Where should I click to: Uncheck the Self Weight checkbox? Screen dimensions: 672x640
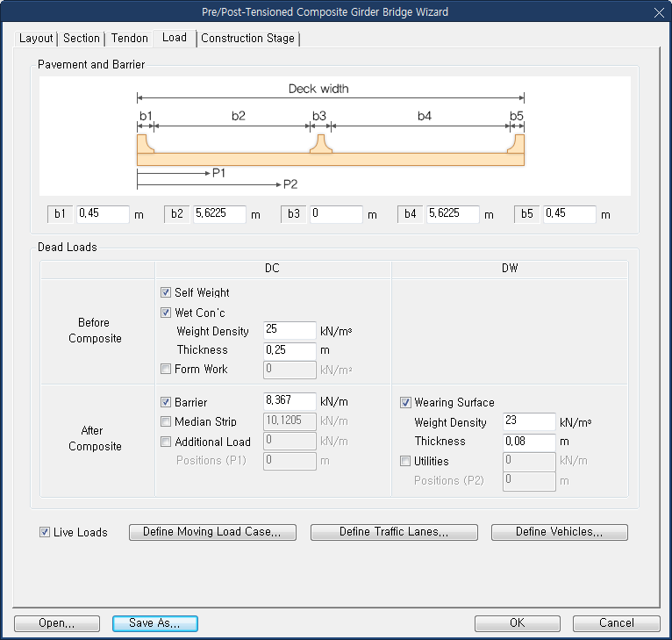[x=166, y=292]
